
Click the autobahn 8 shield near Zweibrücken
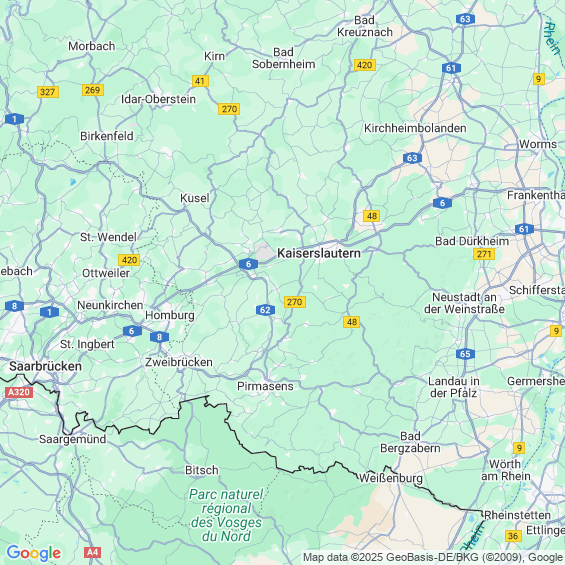pyautogui.click(x=159, y=337)
